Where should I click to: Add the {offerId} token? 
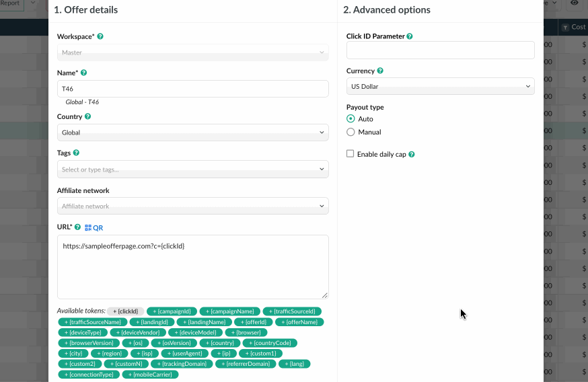254,322
